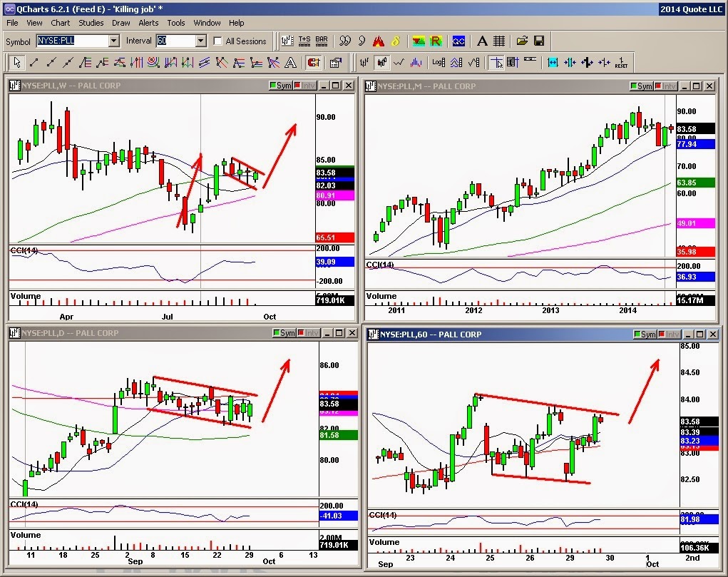Image resolution: width=728 pixels, height=577 pixels.
Task: Click the double quote sheet icon
Action: [345, 41]
